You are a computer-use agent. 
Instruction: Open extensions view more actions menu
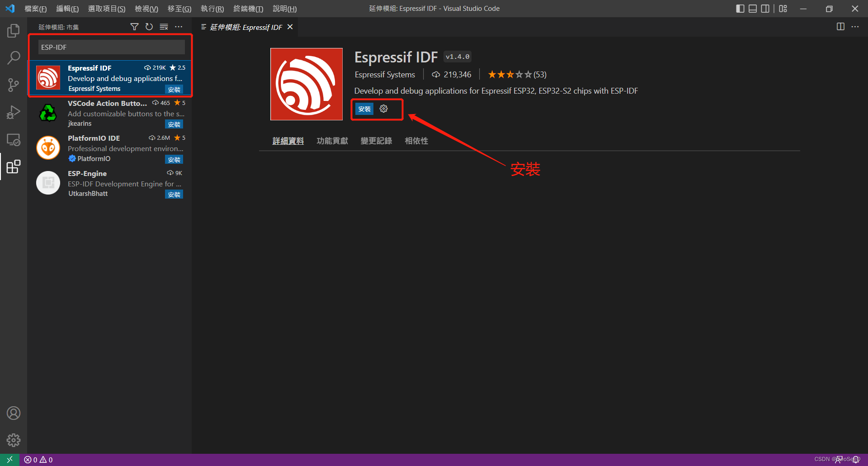pos(179,27)
